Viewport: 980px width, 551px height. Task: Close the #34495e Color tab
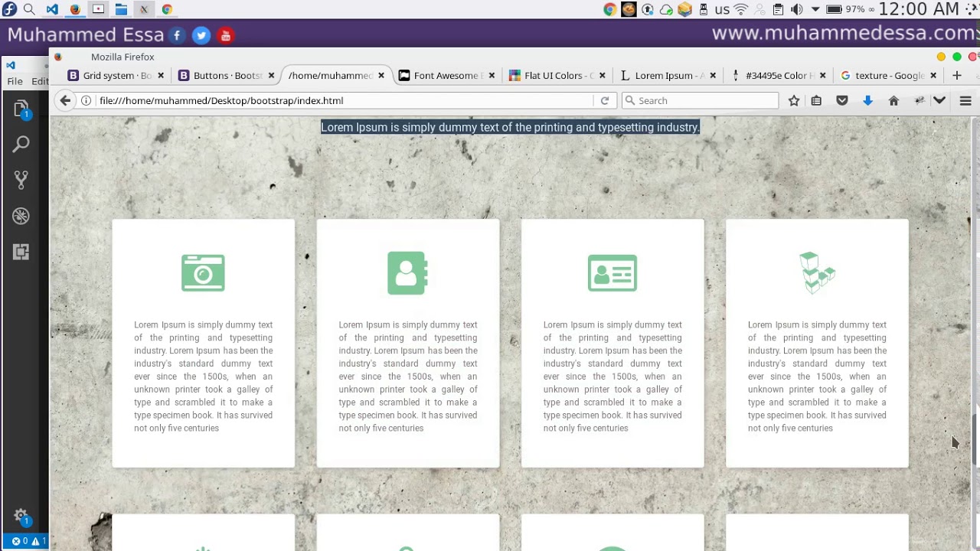(823, 75)
